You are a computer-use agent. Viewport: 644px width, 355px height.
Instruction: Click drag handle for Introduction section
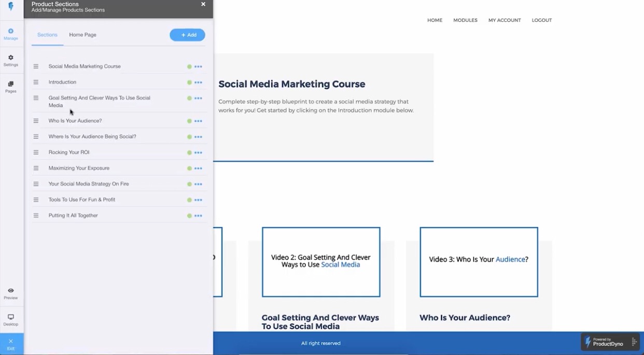tap(36, 82)
